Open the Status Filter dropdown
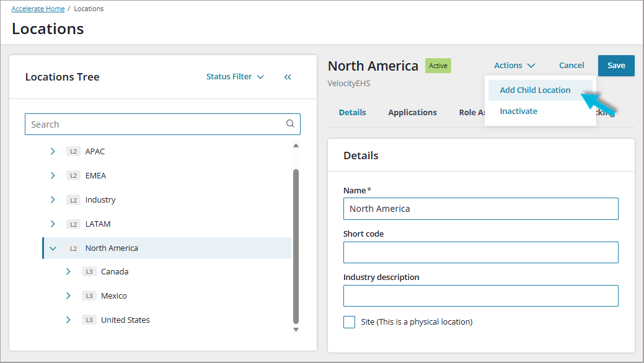Screen dimensions: 644x363 pyautogui.click(x=235, y=76)
